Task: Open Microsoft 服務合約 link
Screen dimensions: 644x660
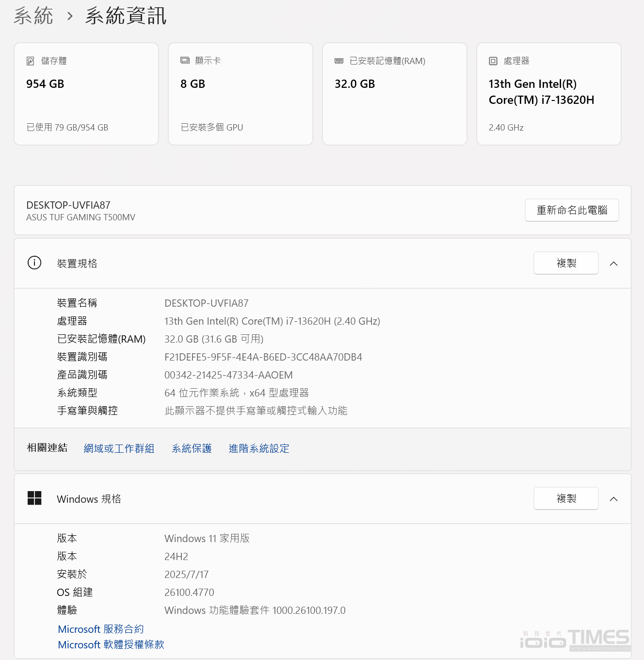Action: (101, 629)
